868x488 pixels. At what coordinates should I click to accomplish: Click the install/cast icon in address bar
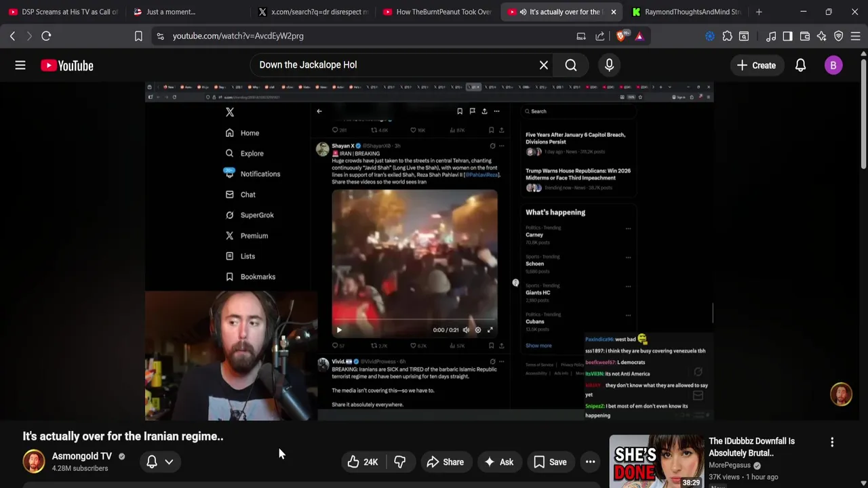pyautogui.click(x=581, y=36)
